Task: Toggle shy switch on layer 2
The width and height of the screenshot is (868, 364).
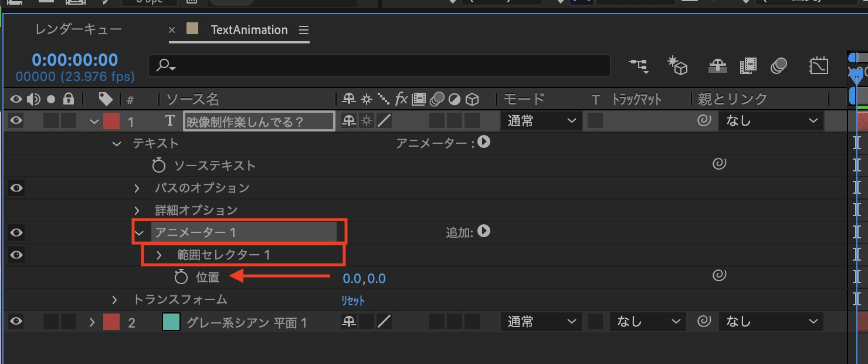Action: pos(349,322)
